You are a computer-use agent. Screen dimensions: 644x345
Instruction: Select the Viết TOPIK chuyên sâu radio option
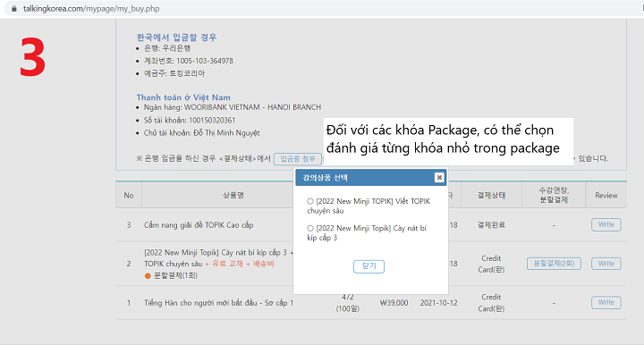[x=310, y=201]
